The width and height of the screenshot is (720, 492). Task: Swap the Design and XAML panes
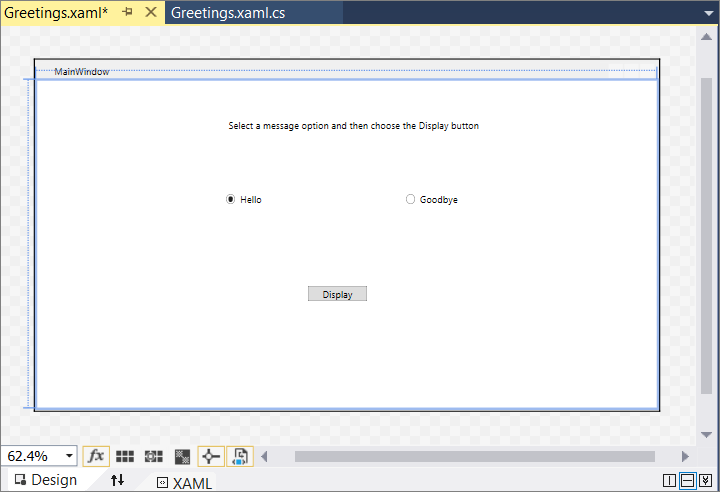click(x=117, y=481)
